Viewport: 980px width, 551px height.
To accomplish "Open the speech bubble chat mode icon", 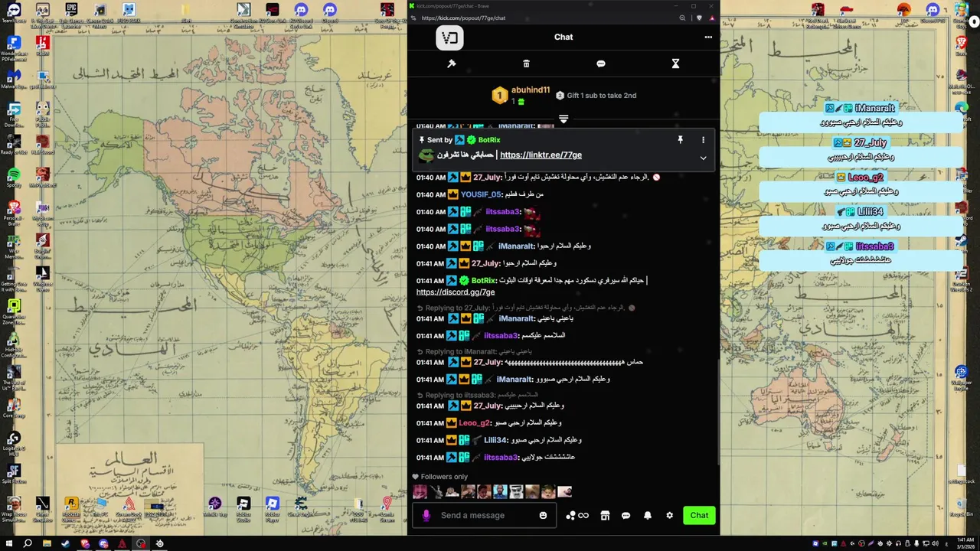I will (x=601, y=64).
